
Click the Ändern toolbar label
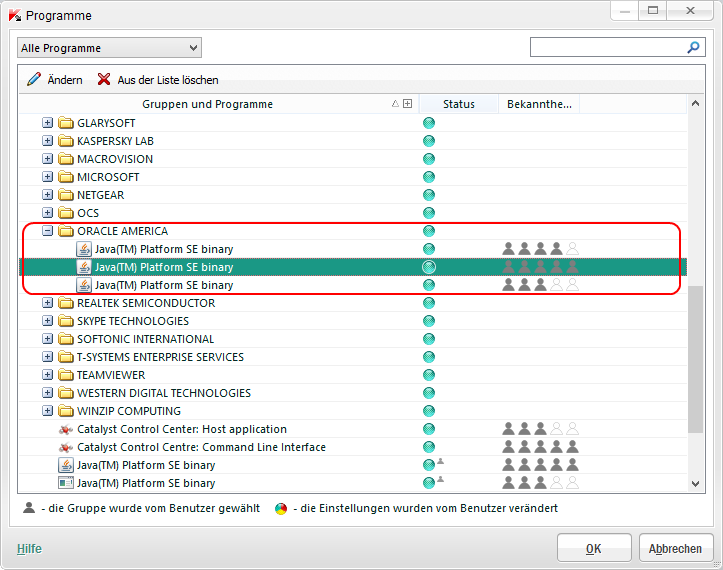(x=65, y=80)
